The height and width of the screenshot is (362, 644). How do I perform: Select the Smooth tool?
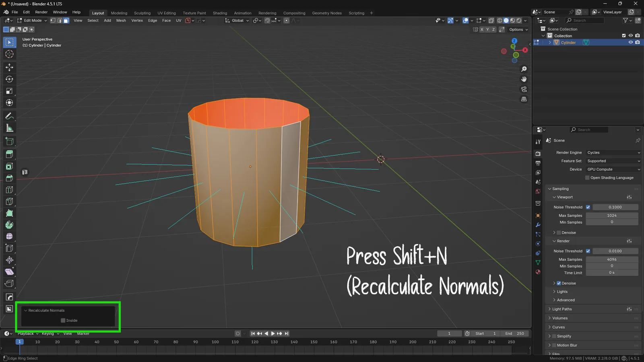(9, 237)
